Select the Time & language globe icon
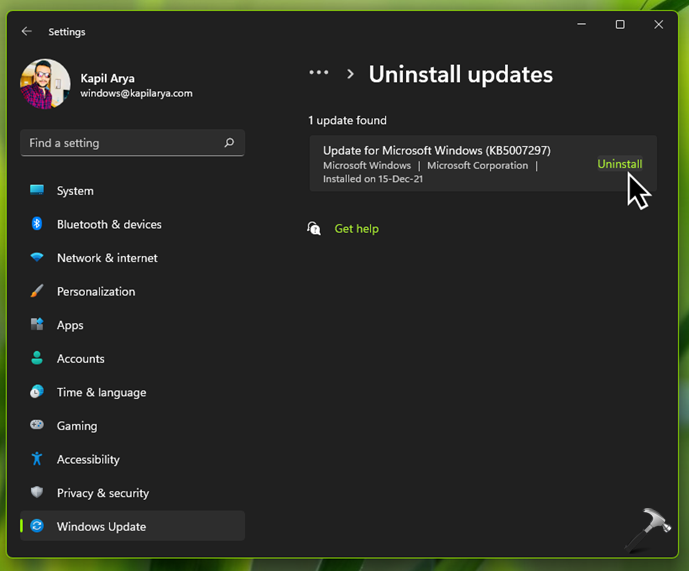689x571 pixels. 37,392
